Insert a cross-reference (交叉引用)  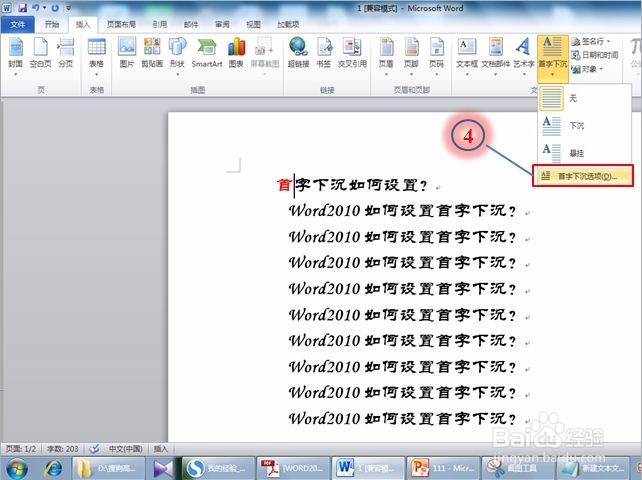tap(352, 52)
